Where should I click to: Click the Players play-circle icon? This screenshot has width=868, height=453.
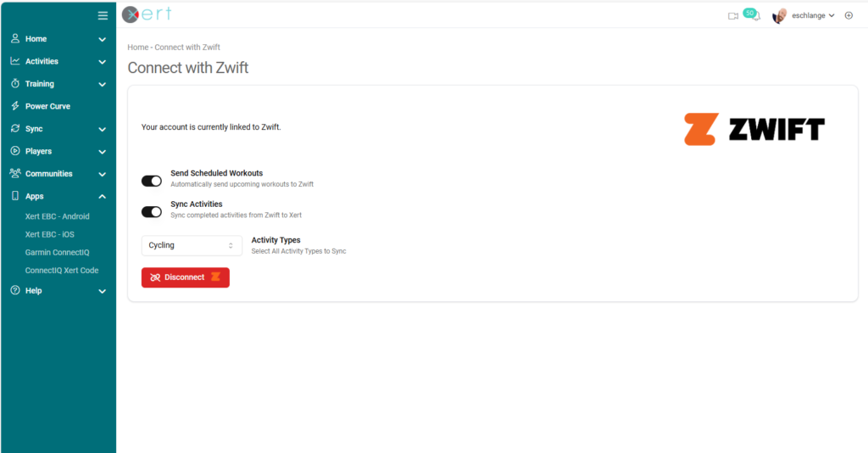pos(15,151)
